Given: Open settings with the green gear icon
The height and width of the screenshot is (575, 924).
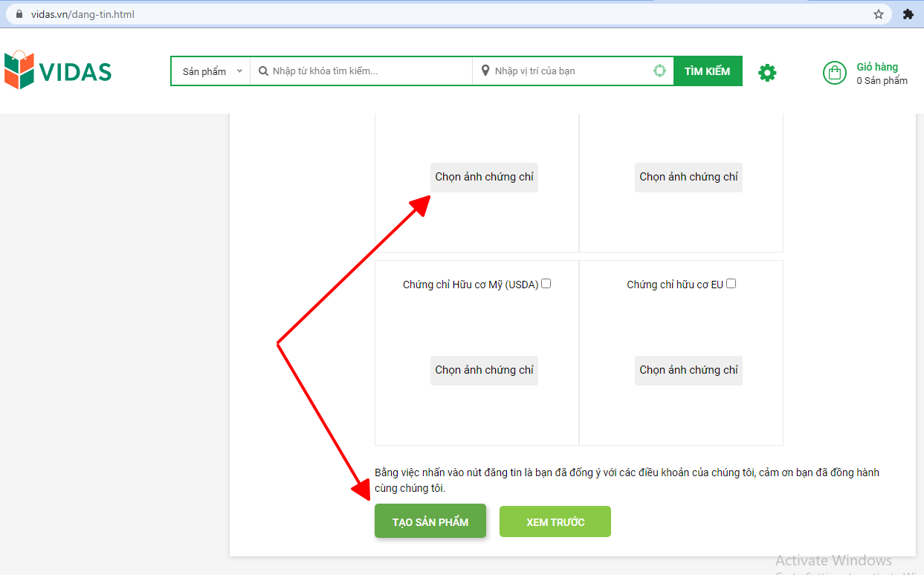Looking at the screenshot, I should [x=767, y=72].
